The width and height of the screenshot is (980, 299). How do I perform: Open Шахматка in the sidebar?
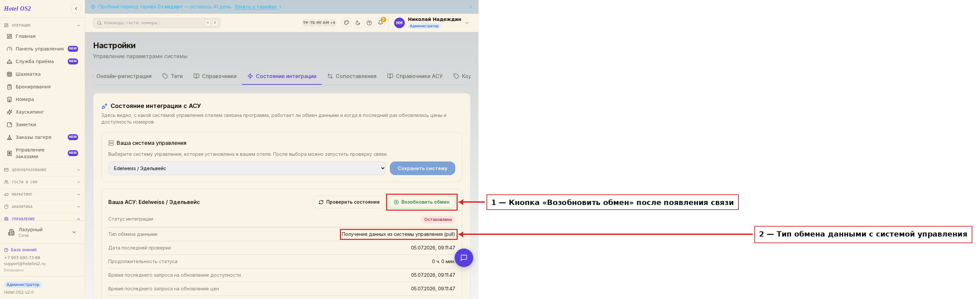[x=42, y=74]
